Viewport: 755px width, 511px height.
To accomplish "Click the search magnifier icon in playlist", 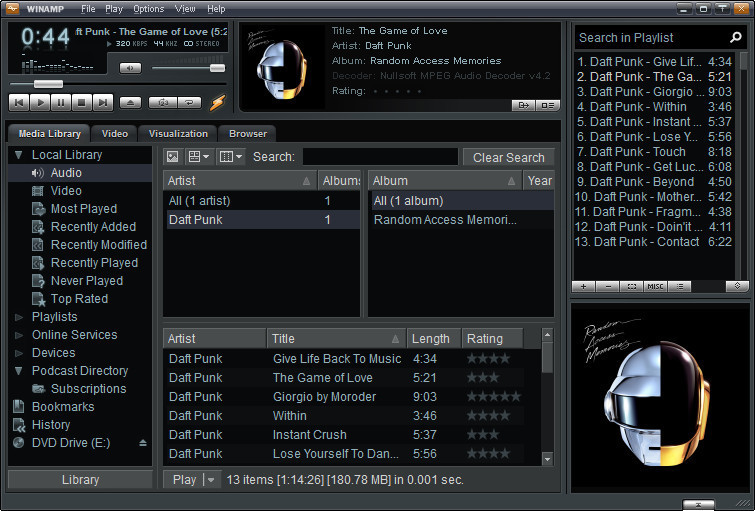I will 736,38.
